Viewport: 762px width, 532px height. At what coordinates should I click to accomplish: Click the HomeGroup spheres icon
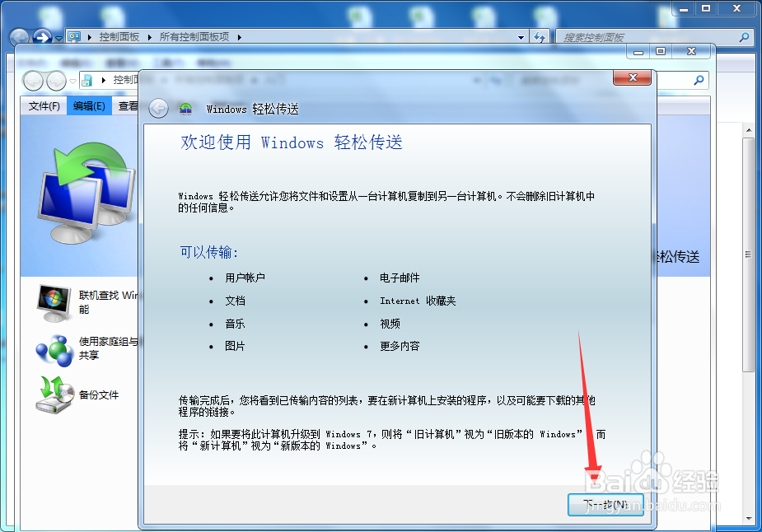pyautogui.click(x=54, y=350)
